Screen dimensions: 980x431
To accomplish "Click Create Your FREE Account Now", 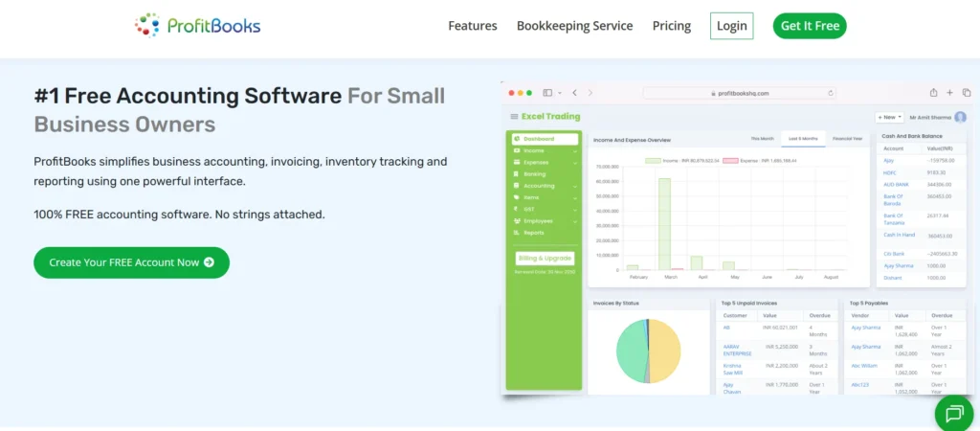I will coord(132,262).
